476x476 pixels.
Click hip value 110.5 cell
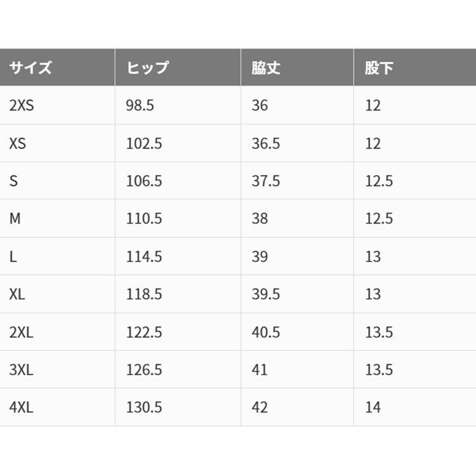coord(178,218)
